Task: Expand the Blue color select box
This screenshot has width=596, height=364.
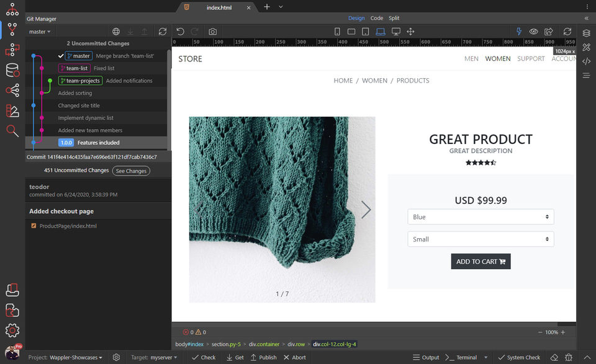Action: point(481,217)
